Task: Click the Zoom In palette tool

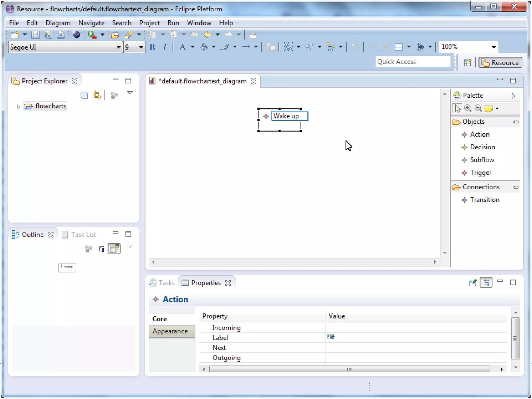Action: pos(468,108)
